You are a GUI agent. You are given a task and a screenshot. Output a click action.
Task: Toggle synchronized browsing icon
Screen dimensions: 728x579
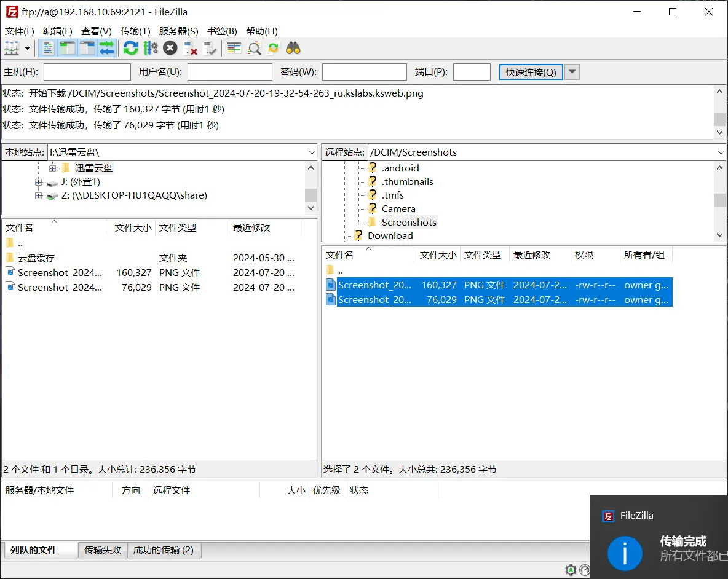274,48
